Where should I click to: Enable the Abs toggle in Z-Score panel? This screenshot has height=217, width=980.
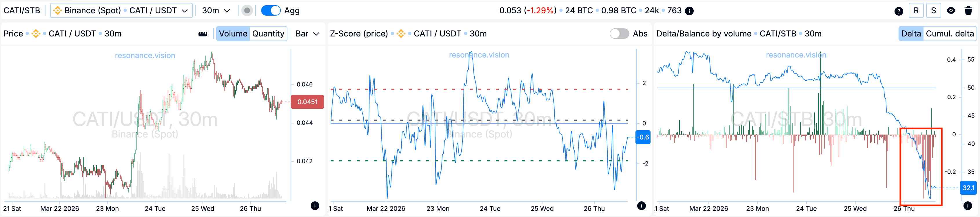tap(619, 34)
